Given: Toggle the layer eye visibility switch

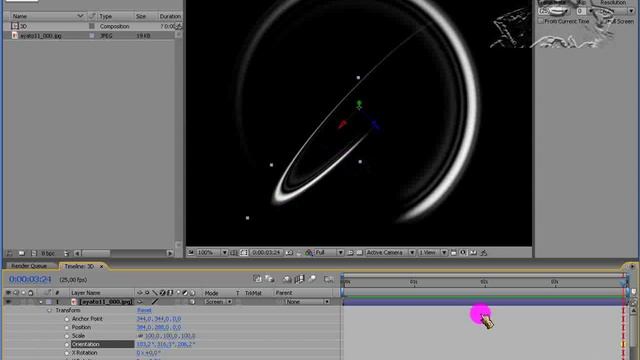Looking at the screenshot, I should 8,302.
